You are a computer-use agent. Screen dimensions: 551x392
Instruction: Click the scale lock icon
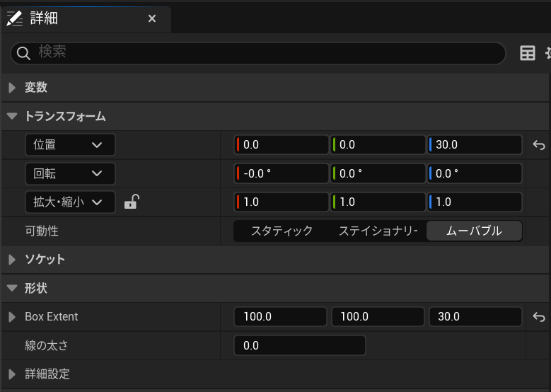131,202
